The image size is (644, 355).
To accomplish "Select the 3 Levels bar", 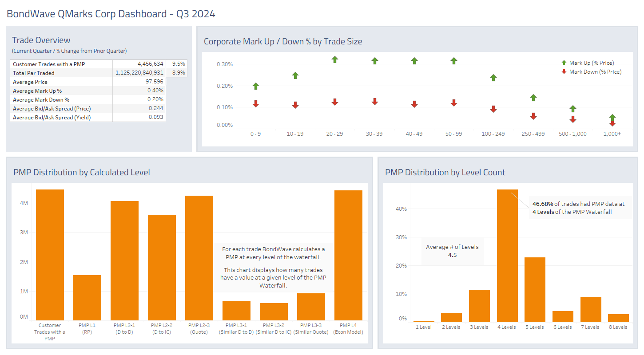I will [x=479, y=306].
